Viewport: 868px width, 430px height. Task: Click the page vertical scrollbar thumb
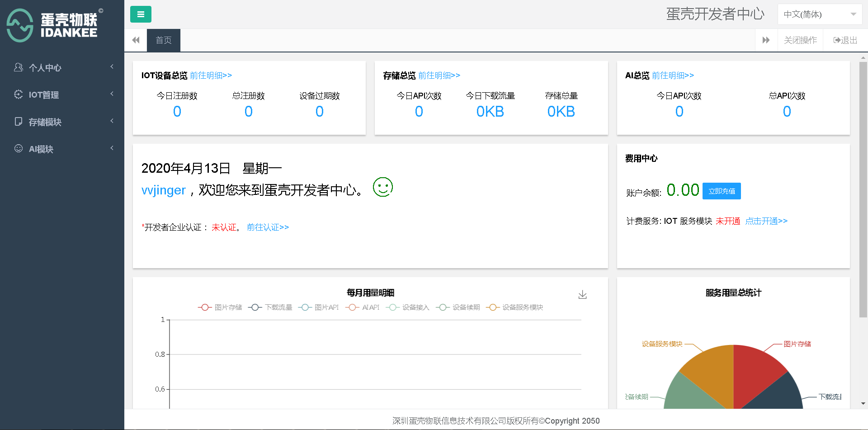click(x=863, y=190)
